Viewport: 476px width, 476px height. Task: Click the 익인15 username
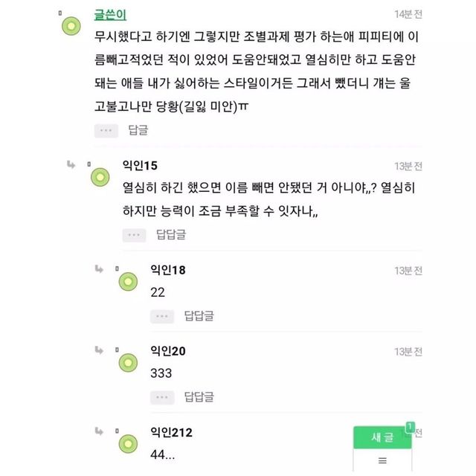pos(139,164)
